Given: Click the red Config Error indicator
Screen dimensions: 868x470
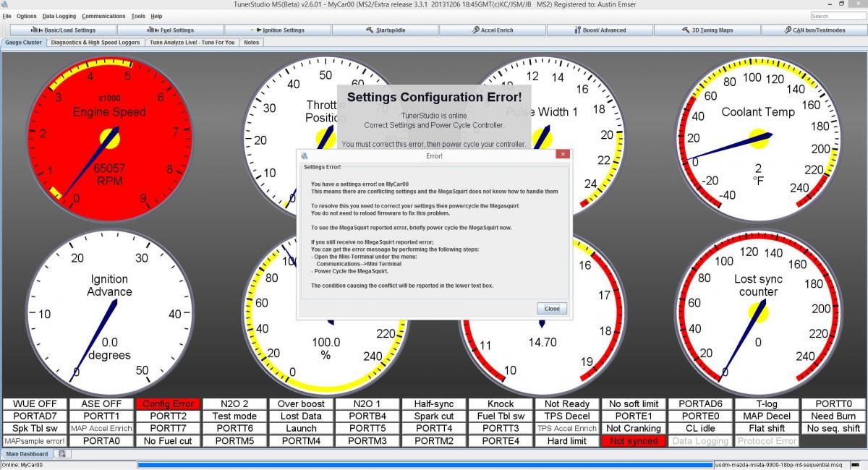Looking at the screenshot, I should 168,404.
